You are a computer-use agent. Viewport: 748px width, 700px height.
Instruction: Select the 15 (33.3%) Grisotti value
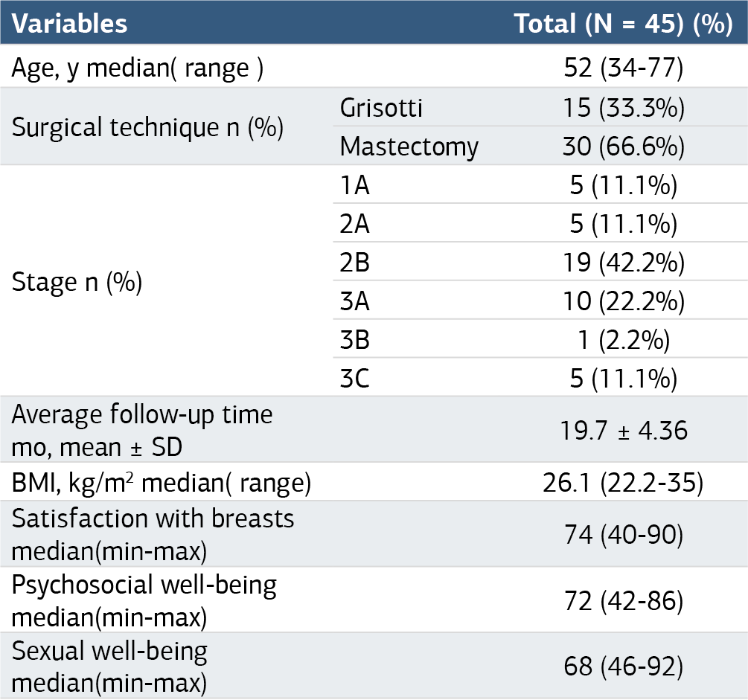pyautogui.click(x=624, y=107)
